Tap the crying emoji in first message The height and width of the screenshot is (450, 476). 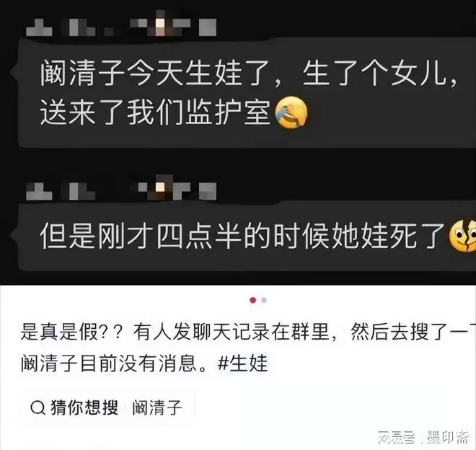click(291, 112)
